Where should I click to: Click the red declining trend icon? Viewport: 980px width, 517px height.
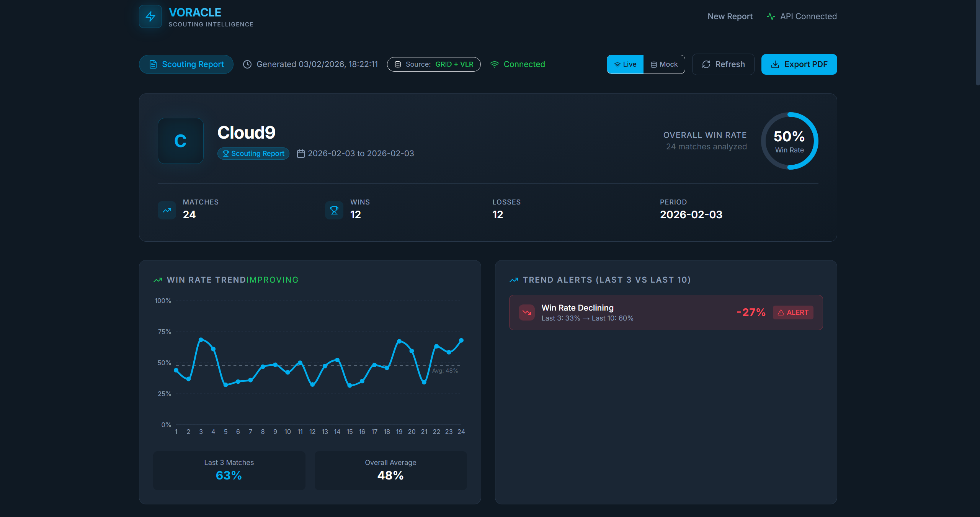[527, 312]
